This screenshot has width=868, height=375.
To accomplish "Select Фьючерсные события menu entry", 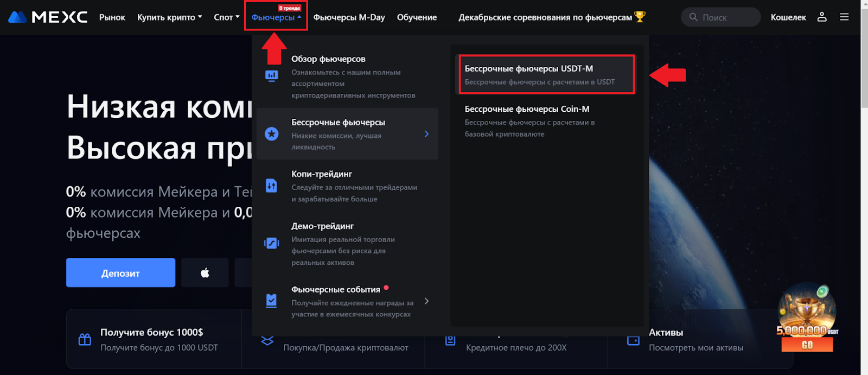I will point(347,301).
